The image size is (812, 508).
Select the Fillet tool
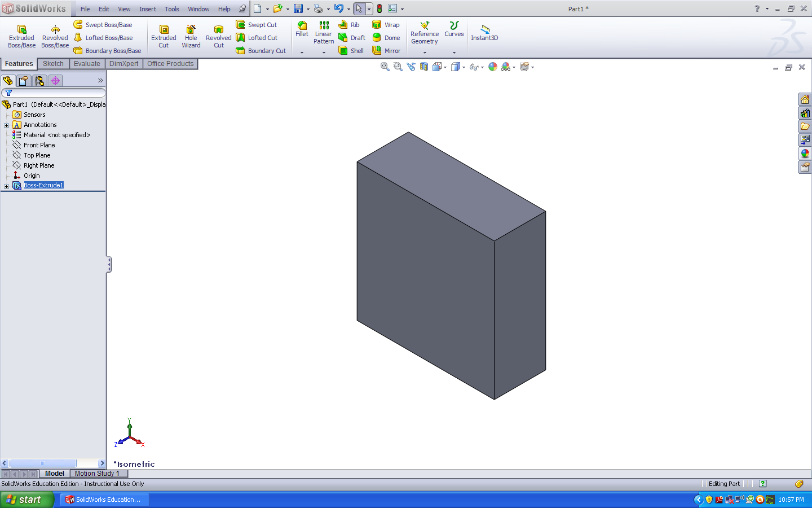coord(302,29)
